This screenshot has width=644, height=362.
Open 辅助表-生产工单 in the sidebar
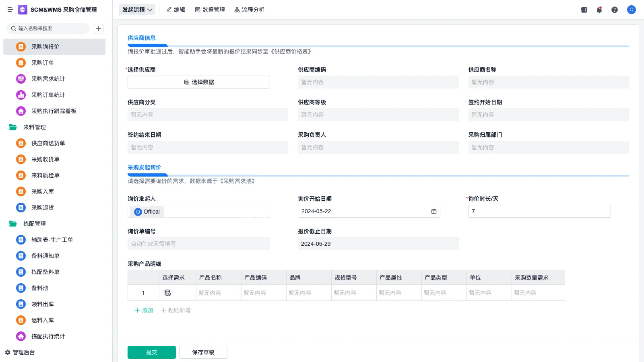pos(54,240)
